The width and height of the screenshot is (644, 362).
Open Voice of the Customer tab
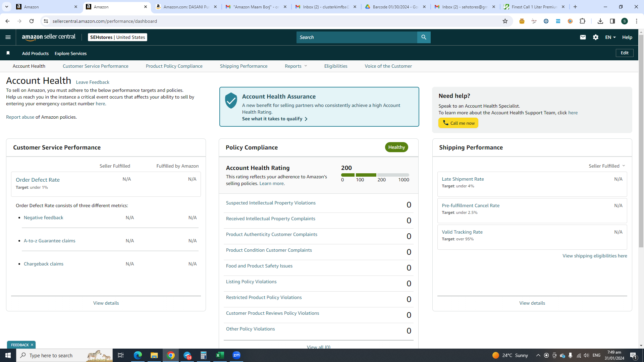click(x=388, y=66)
